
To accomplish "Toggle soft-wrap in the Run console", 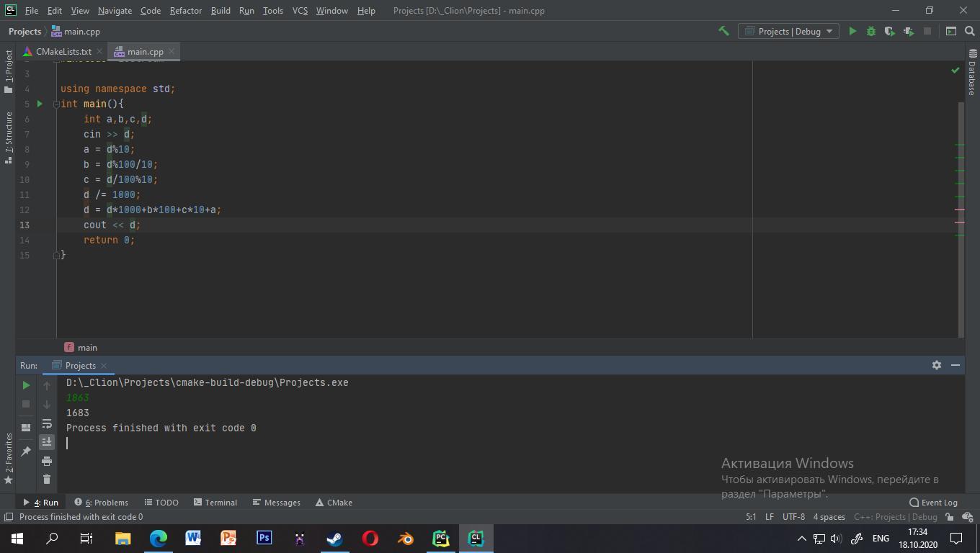I will [x=47, y=423].
